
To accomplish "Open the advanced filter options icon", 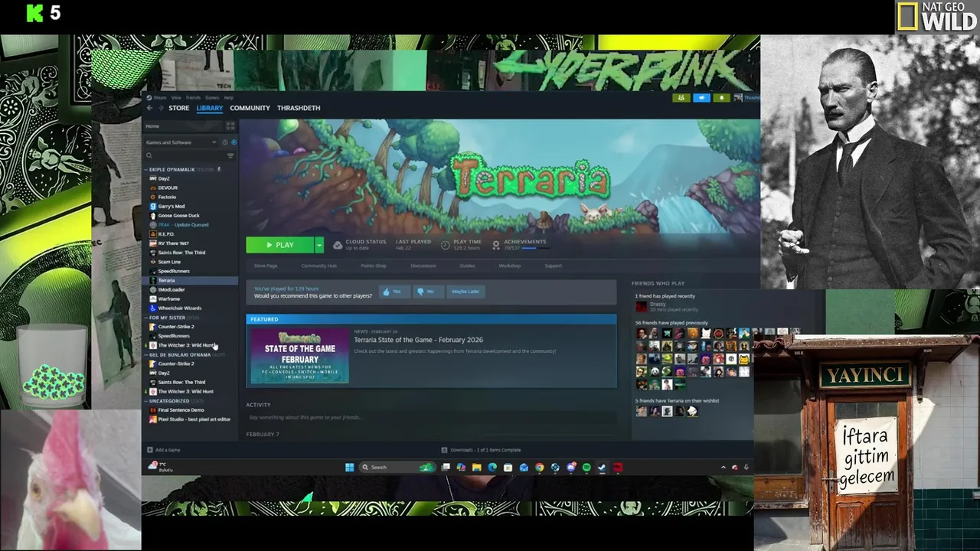I will tap(230, 155).
